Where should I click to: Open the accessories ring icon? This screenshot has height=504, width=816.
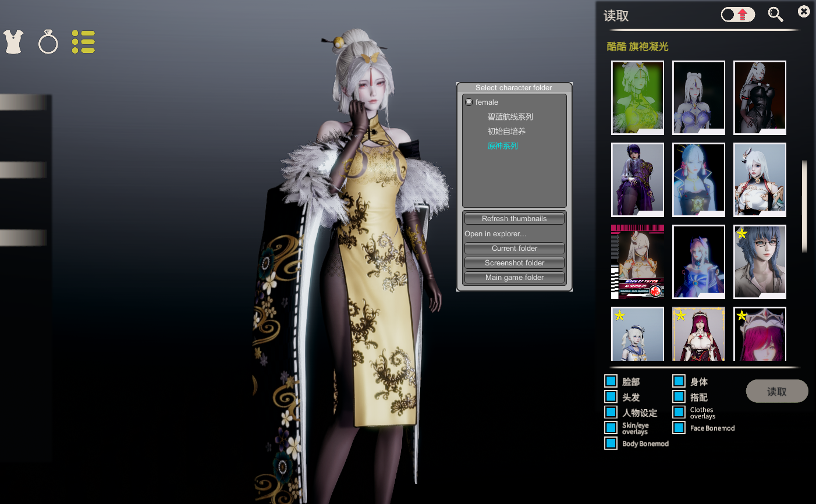pyautogui.click(x=48, y=42)
